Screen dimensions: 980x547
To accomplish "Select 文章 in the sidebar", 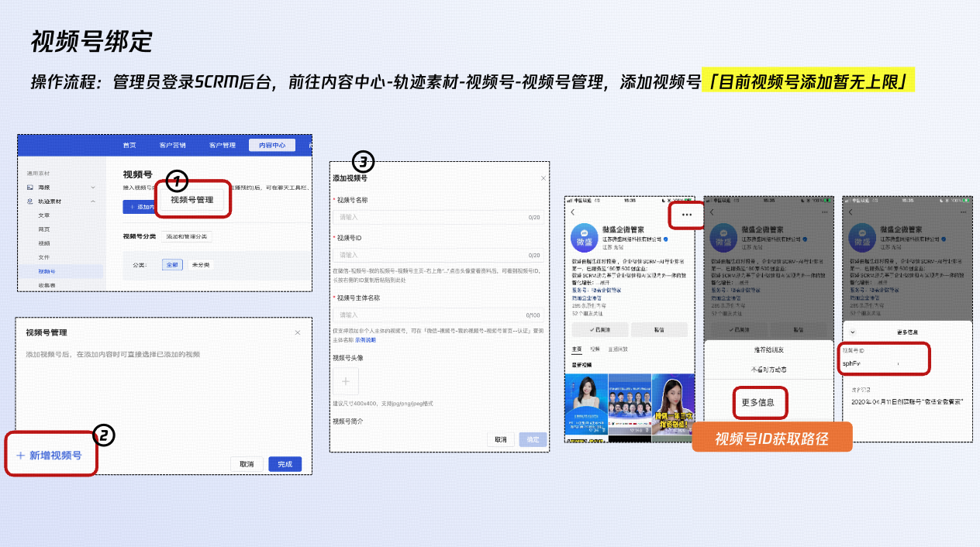I will coord(44,215).
